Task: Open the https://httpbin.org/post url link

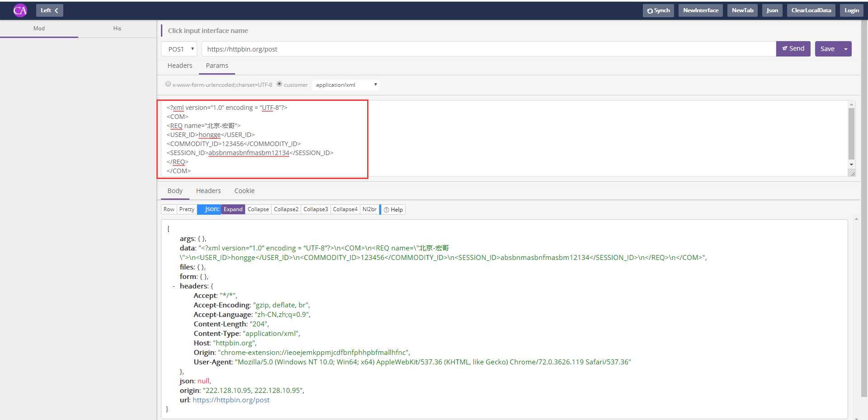Action: [x=231, y=400]
